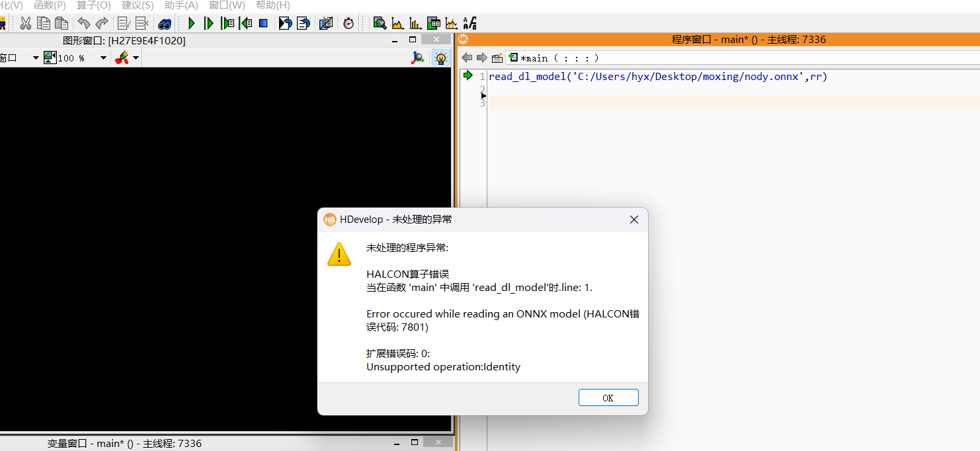Open the 帮助(H) menu
The height and width of the screenshot is (451, 980).
272,5
